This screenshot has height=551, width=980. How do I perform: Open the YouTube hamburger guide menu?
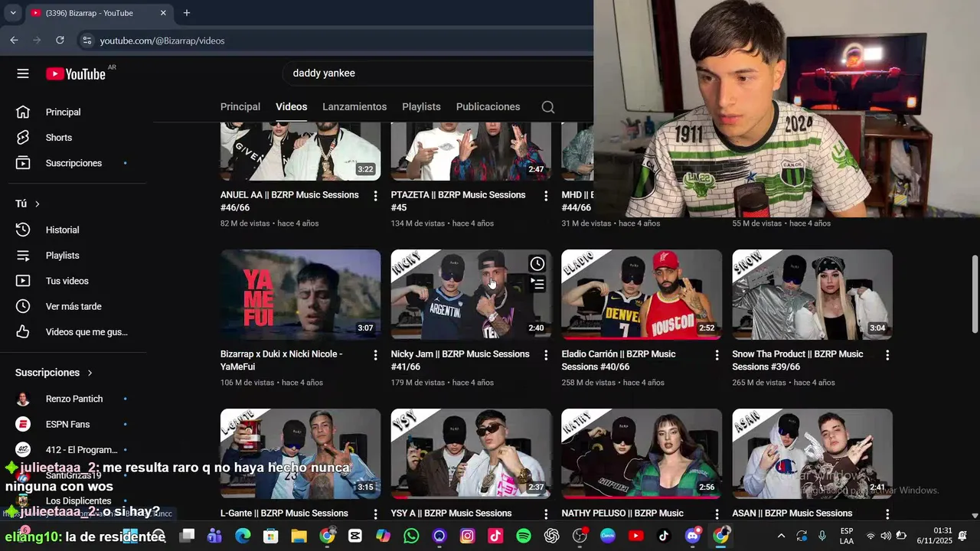pyautogui.click(x=23, y=73)
